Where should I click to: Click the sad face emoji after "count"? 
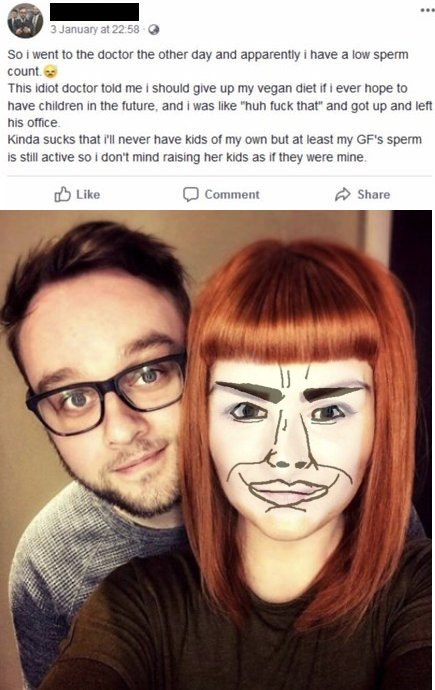[51, 71]
